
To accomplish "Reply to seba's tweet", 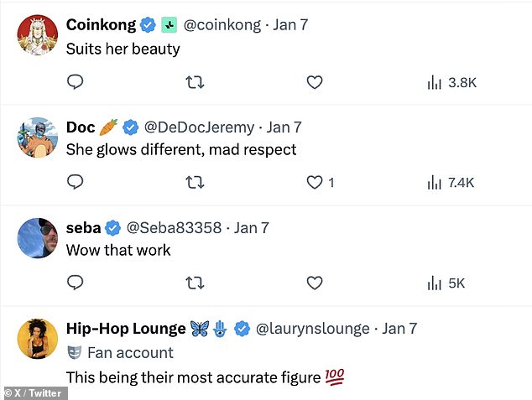I will (75, 283).
